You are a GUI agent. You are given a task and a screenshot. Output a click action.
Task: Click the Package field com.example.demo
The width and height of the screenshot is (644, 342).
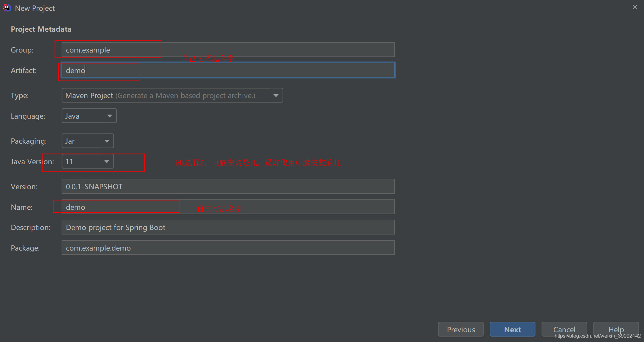coord(228,248)
